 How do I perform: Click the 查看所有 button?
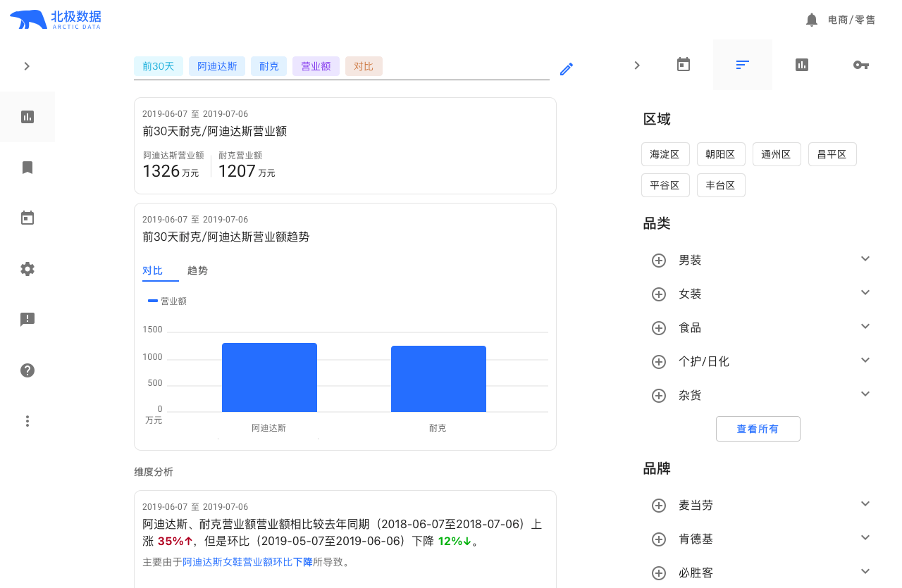(758, 429)
